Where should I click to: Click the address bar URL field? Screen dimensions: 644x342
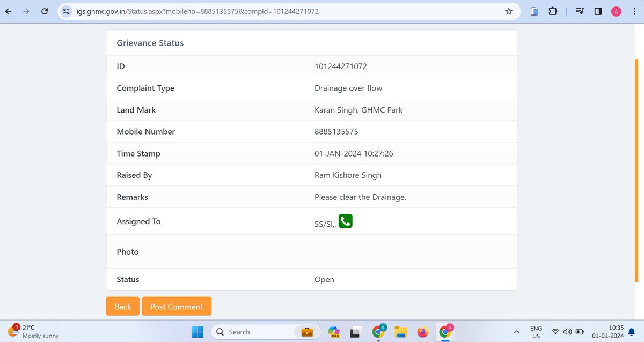(290, 11)
